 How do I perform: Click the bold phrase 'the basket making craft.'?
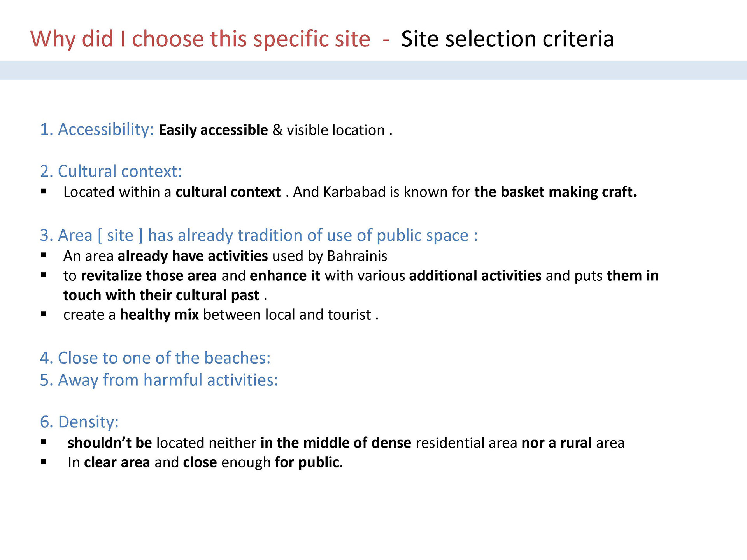coord(556,192)
